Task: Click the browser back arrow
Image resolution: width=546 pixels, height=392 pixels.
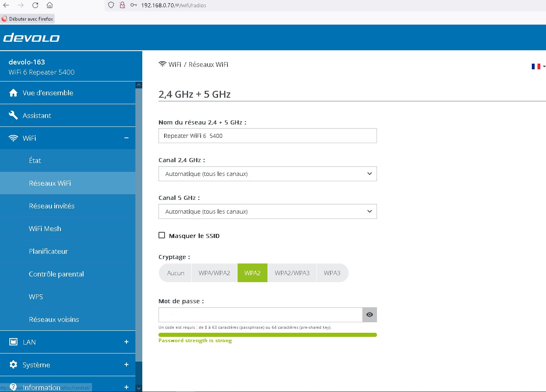Action: [x=6, y=5]
